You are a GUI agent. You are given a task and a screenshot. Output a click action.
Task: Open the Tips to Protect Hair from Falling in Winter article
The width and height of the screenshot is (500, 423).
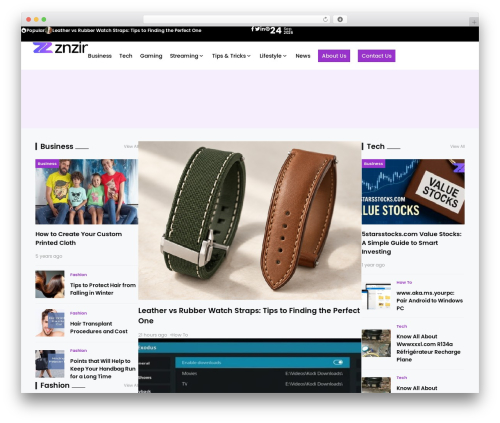(x=103, y=289)
